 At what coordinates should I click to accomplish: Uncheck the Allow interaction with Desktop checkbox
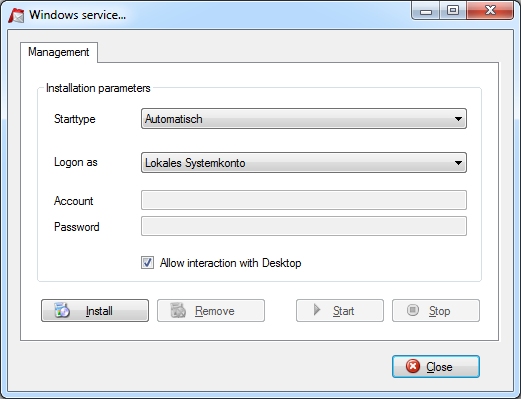(147, 263)
